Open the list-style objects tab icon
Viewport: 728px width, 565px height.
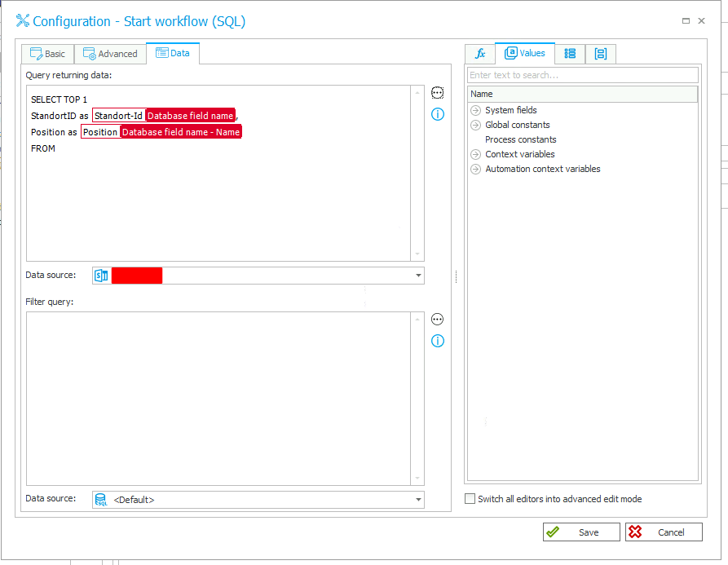tap(570, 54)
